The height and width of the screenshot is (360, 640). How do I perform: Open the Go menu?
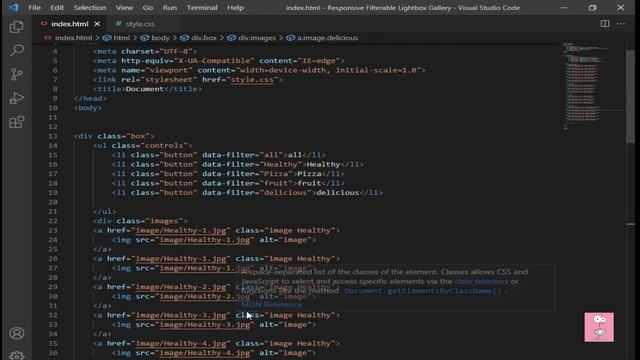[x=148, y=8]
